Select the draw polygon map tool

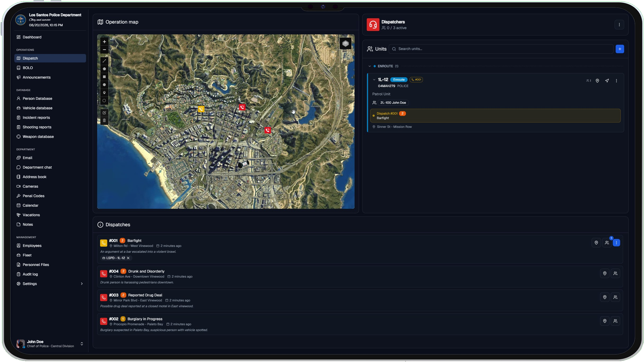coord(104,69)
